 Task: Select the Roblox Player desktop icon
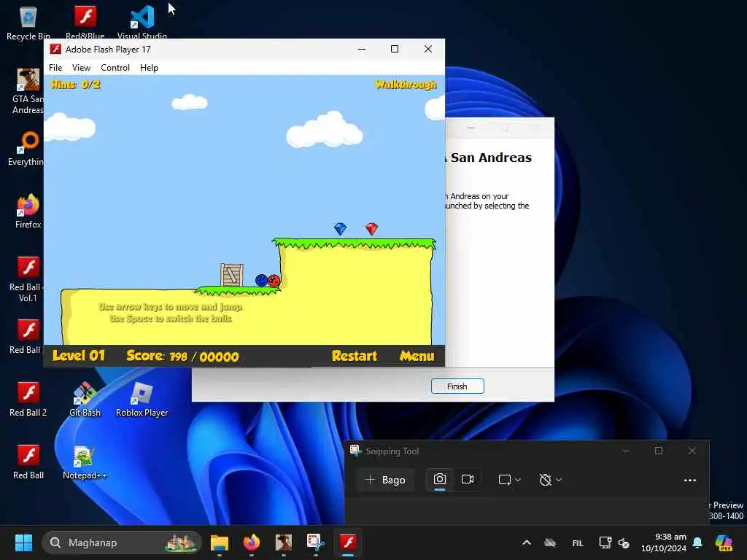[142, 400]
